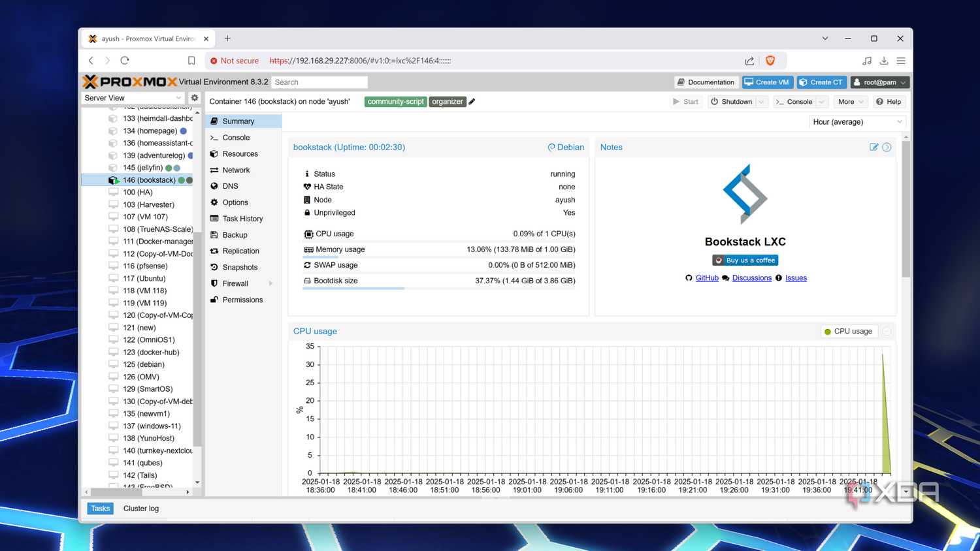
Task: Expand the Firewall submenu arrow
Action: pyautogui.click(x=270, y=283)
